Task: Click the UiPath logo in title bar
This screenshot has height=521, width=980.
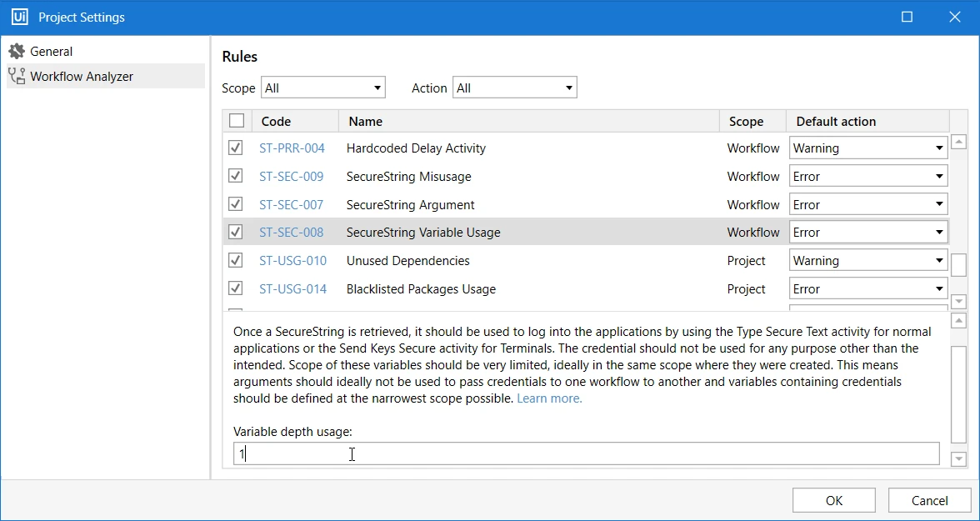Action: (x=19, y=18)
